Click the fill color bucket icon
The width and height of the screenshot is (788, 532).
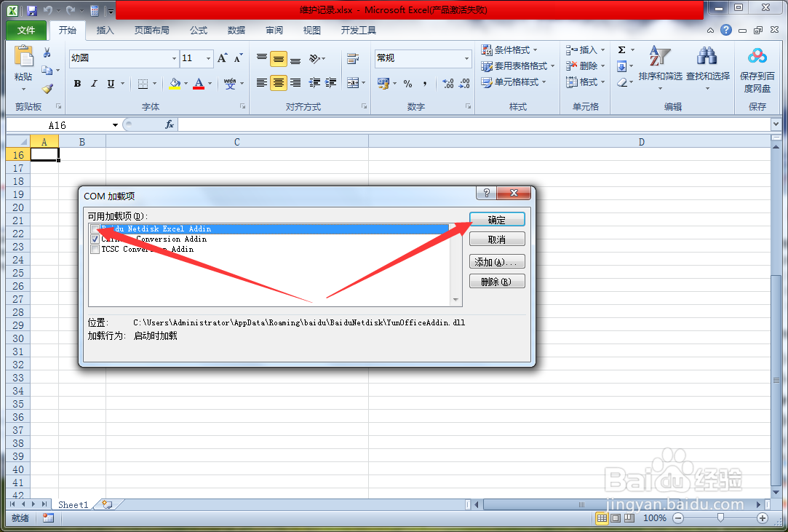(x=175, y=84)
